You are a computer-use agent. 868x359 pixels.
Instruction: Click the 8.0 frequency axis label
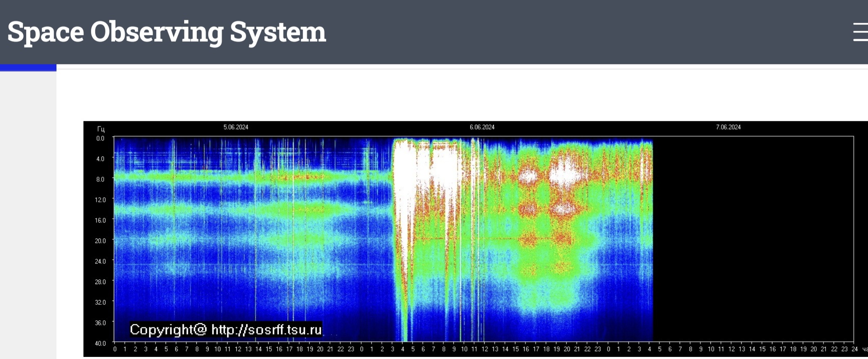point(100,179)
